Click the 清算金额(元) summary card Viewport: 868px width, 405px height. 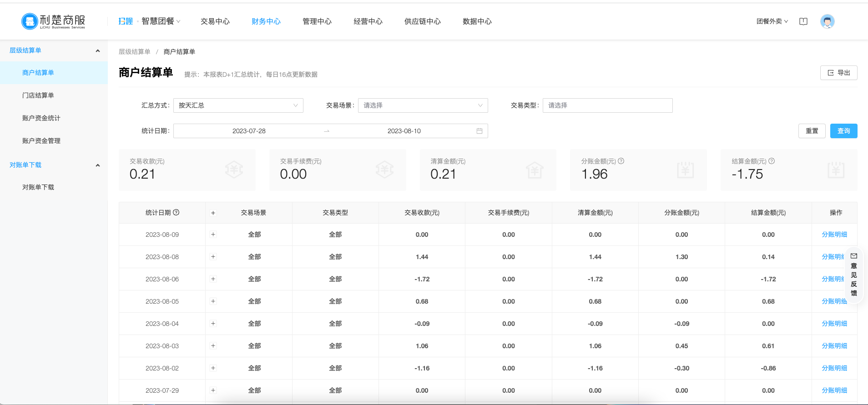[488, 170]
